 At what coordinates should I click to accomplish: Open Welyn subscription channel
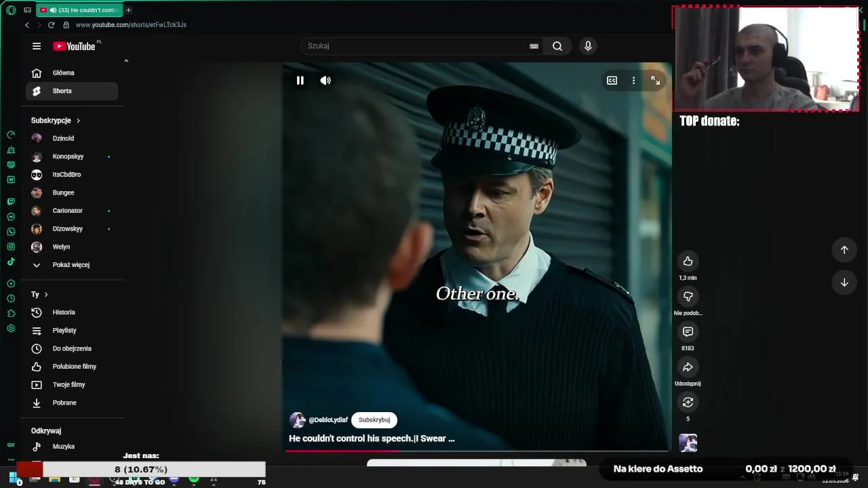click(72, 247)
